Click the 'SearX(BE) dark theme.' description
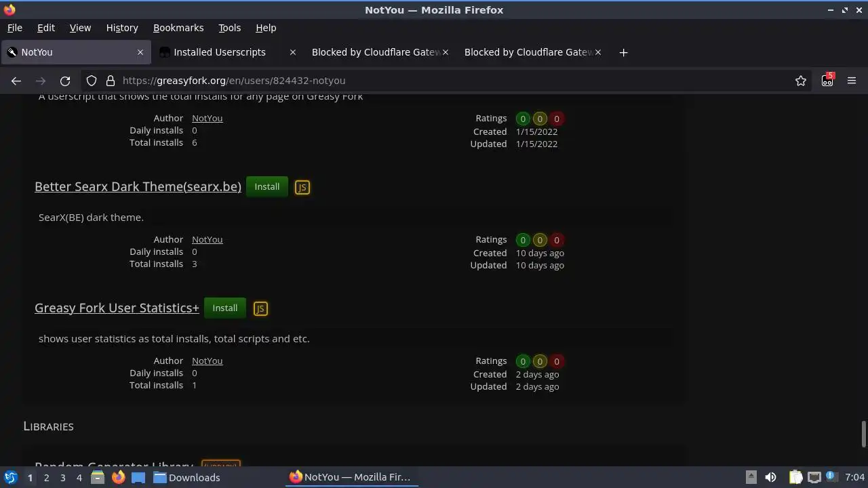This screenshot has height=488, width=868. point(91,218)
